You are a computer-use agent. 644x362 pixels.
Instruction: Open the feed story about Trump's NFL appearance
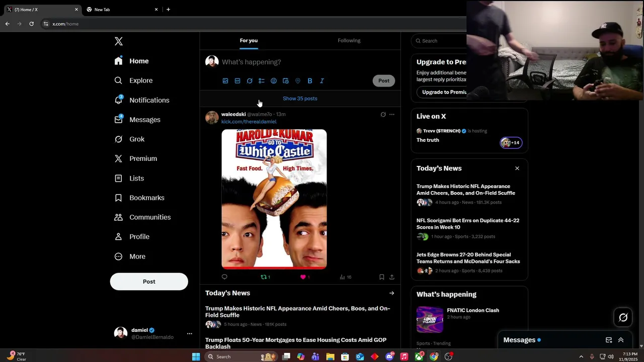(300, 317)
